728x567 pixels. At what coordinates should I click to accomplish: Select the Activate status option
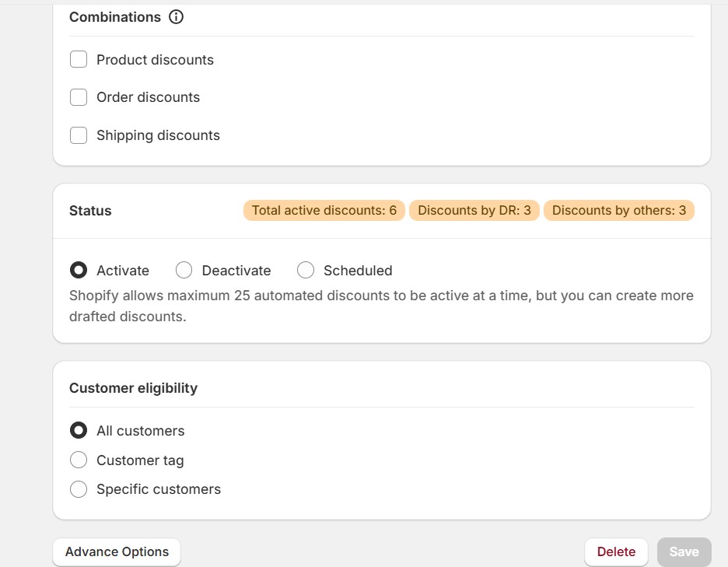[x=79, y=270]
